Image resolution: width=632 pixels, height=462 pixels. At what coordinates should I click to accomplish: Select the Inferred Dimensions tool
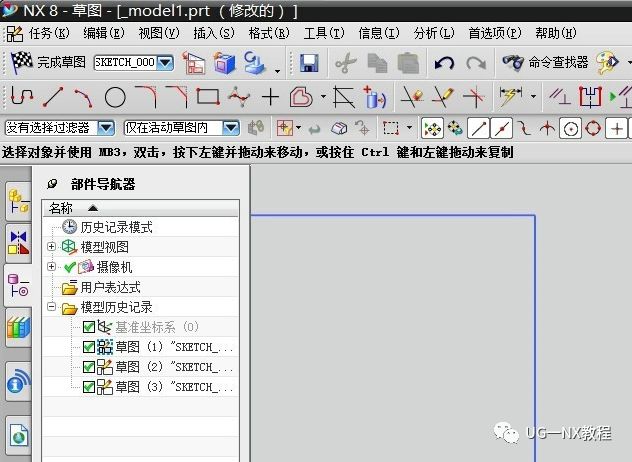pyautogui.click(x=510, y=97)
